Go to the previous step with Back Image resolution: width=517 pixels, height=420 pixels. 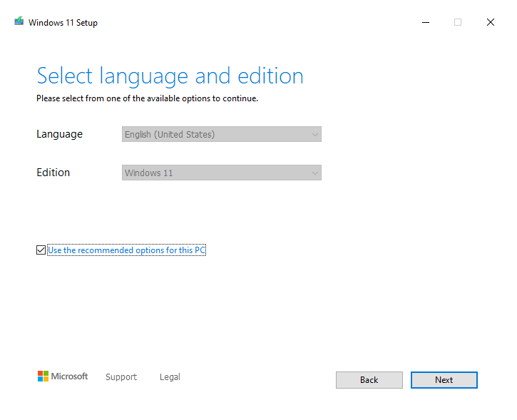[369, 380]
